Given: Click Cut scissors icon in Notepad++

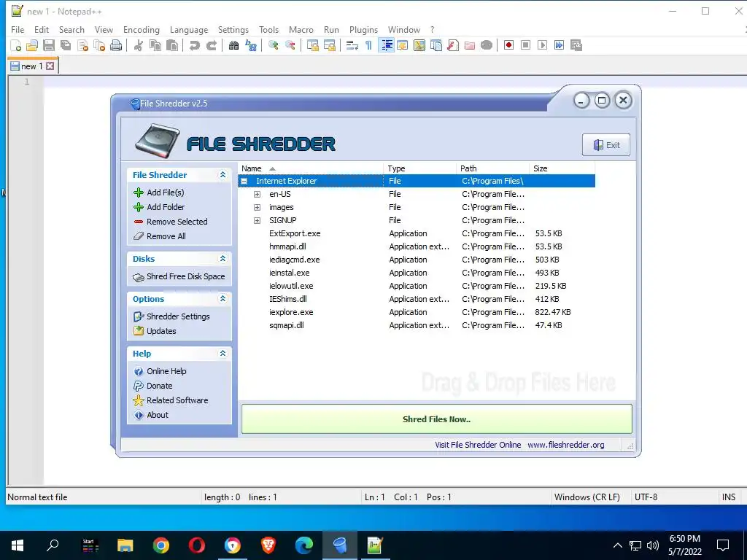Looking at the screenshot, I should click(x=139, y=45).
